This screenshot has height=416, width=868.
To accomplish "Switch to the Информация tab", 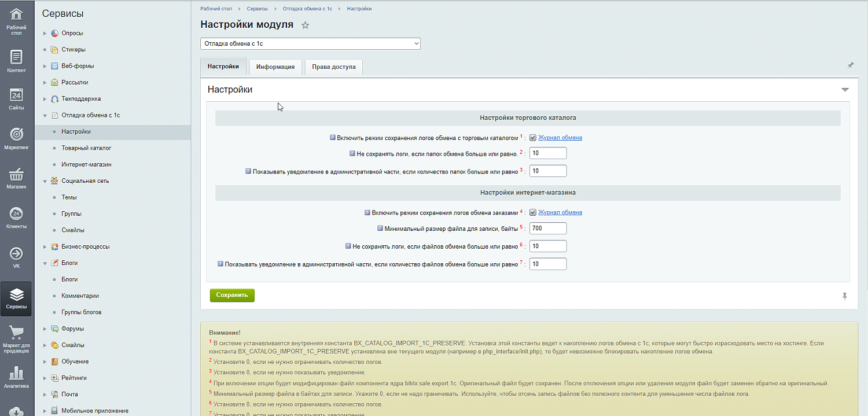I will pyautogui.click(x=275, y=67).
